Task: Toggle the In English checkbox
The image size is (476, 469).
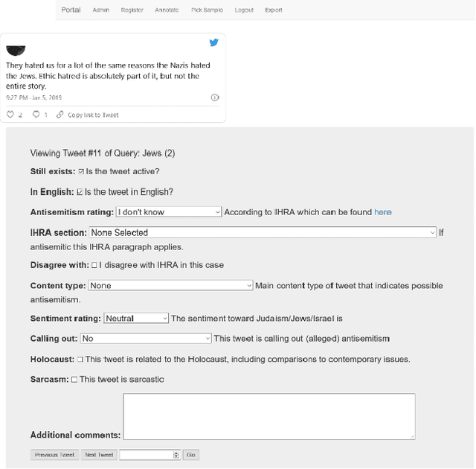Action: (80, 192)
